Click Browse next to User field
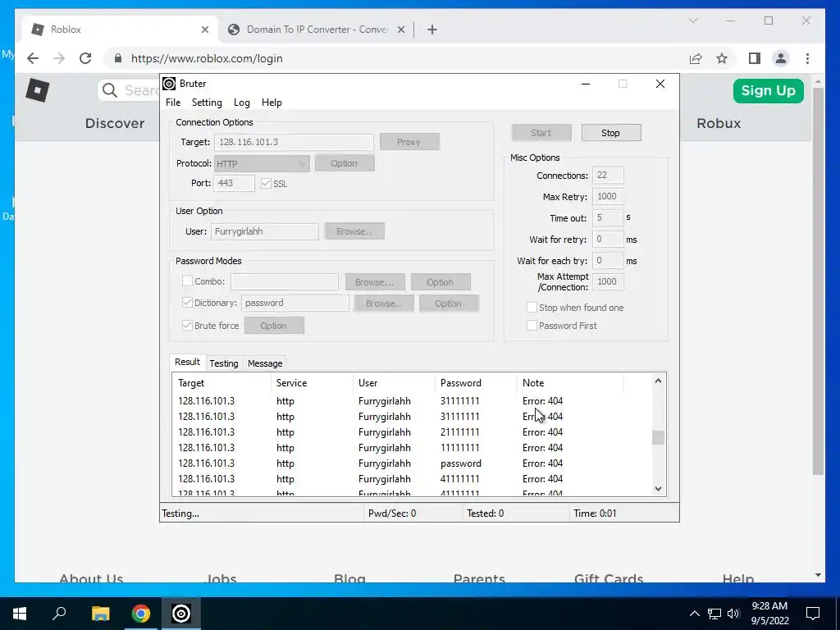Image resolution: width=840 pixels, height=630 pixels. tap(354, 231)
